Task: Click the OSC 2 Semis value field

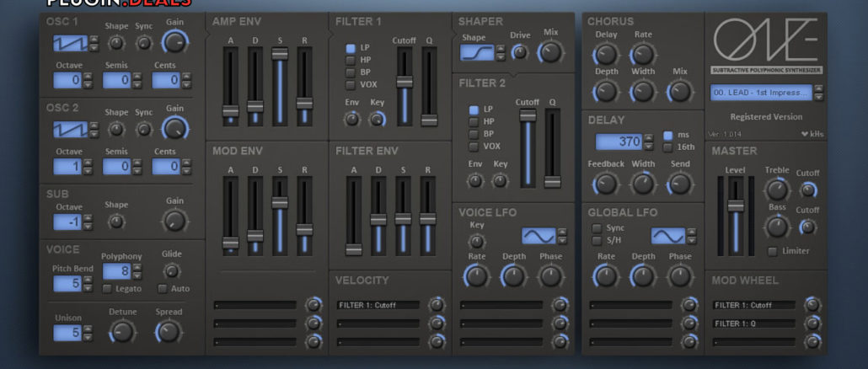Action: click(x=117, y=167)
